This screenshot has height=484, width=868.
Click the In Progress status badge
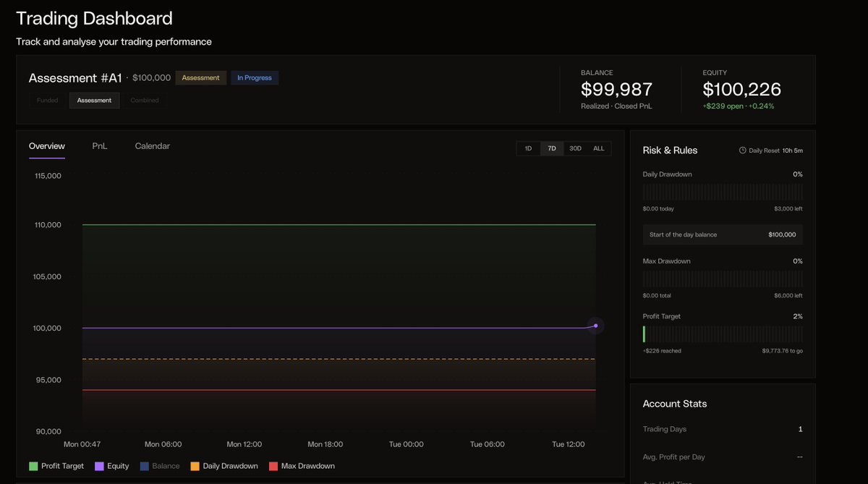click(x=255, y=77)
